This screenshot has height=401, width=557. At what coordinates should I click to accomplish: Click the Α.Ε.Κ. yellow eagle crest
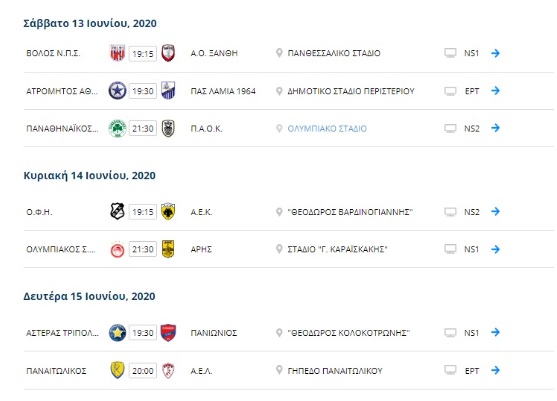pyautogui.click(x=168, y=211)
